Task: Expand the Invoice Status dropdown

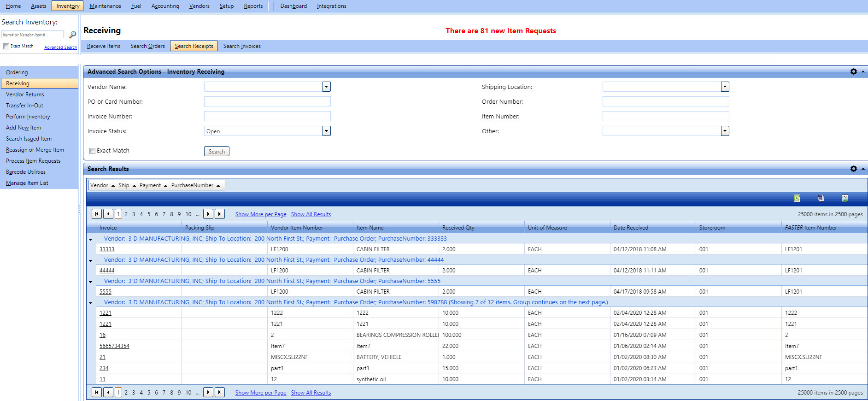Action: (x=326, y=131)
